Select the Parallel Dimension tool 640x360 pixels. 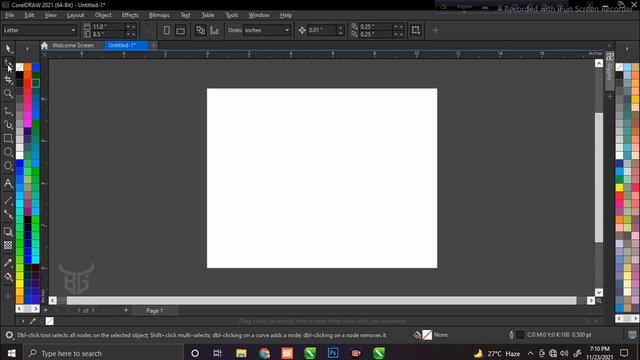(8, 200)
